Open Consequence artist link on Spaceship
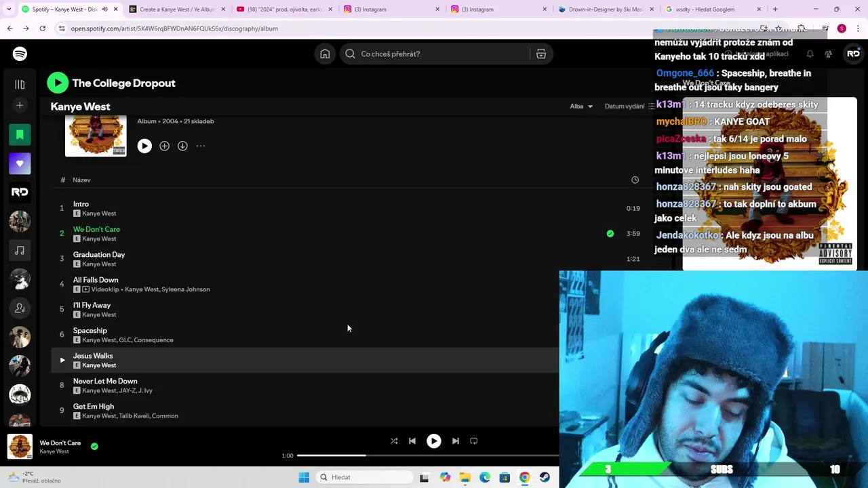 pyautogui.click(x=155, y=340)
